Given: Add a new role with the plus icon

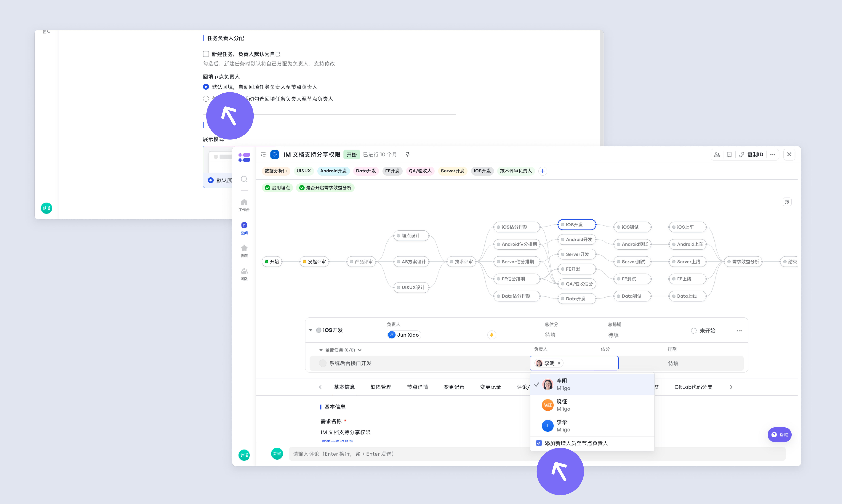Looking at the screenshot, I should pyautogui.click(x=543, y=171).
